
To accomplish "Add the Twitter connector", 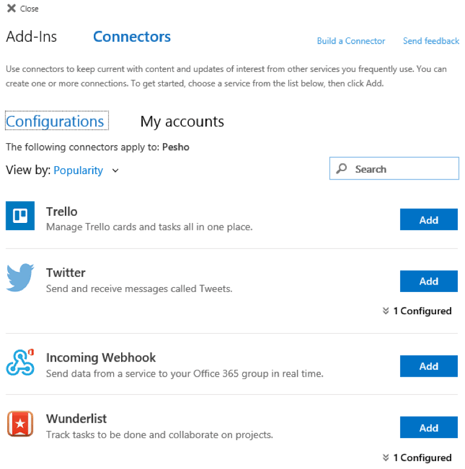I will (429, 281).
